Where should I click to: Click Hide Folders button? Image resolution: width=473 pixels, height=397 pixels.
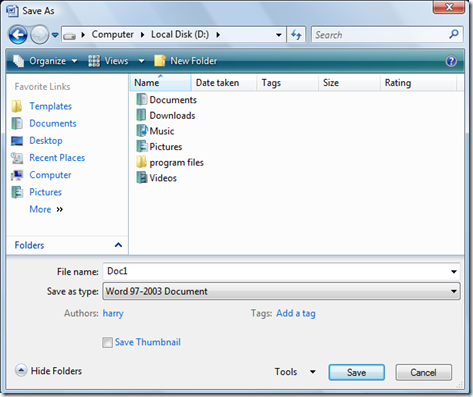pyautogui.click(x=49, y=371)
